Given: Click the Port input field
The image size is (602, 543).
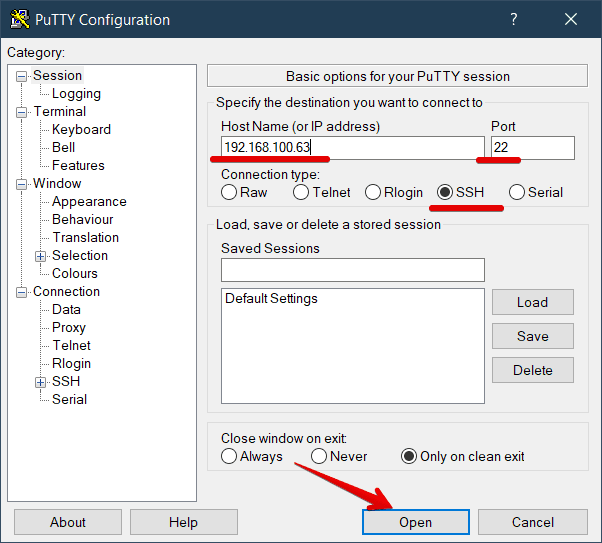Looking at the screenshot, I should [533, 147].
